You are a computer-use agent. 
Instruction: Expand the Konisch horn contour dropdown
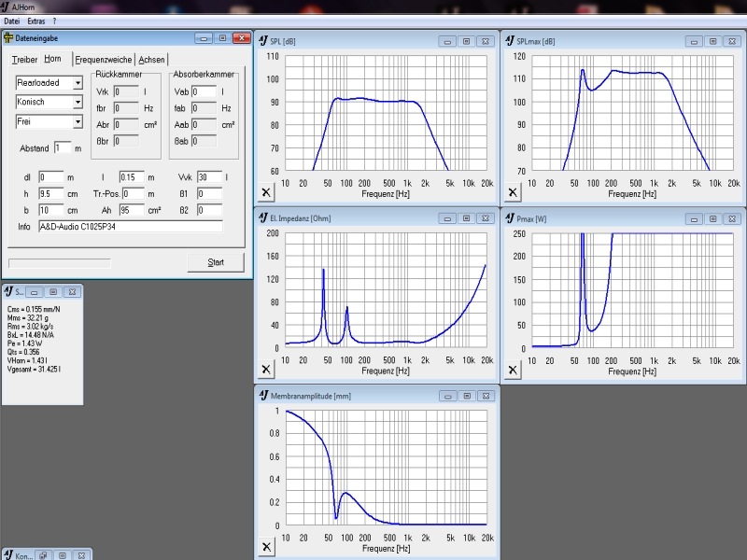tap(78, 102)
